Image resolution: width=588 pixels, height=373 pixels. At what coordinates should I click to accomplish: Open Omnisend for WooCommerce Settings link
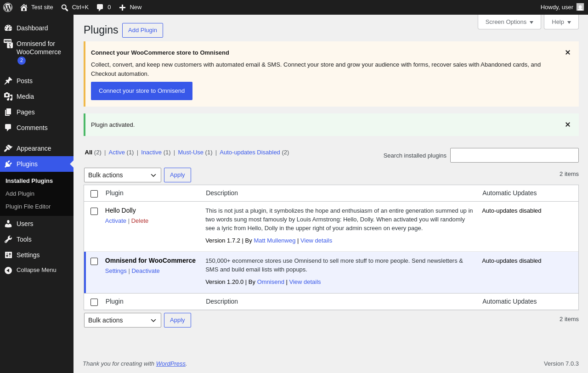pos(116,271)
